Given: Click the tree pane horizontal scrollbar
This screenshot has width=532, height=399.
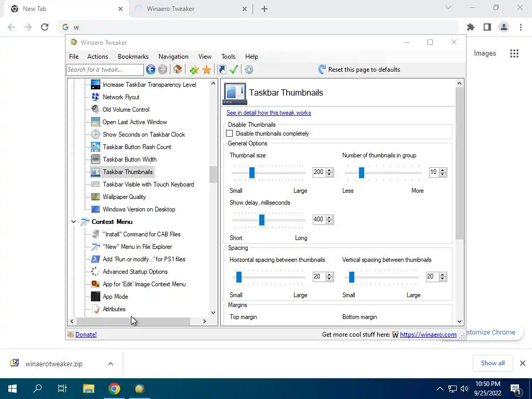Looking at the screenshot, I should 133,321.
